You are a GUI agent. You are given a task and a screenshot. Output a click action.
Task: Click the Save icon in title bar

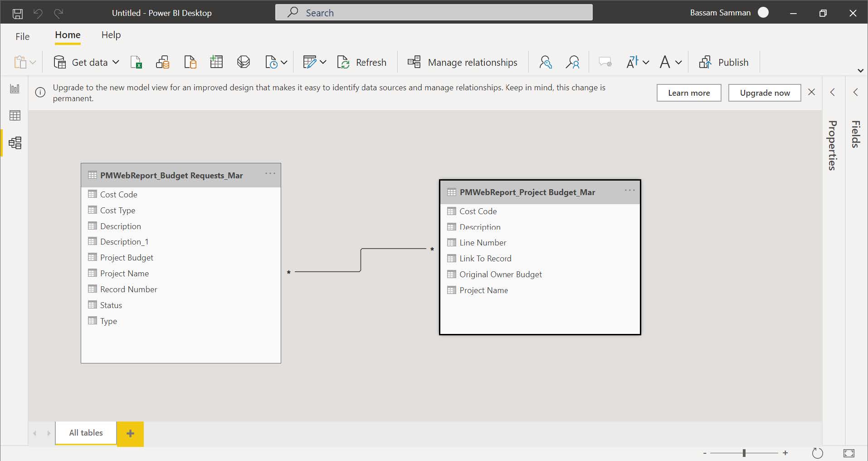[x=18, y=14]
